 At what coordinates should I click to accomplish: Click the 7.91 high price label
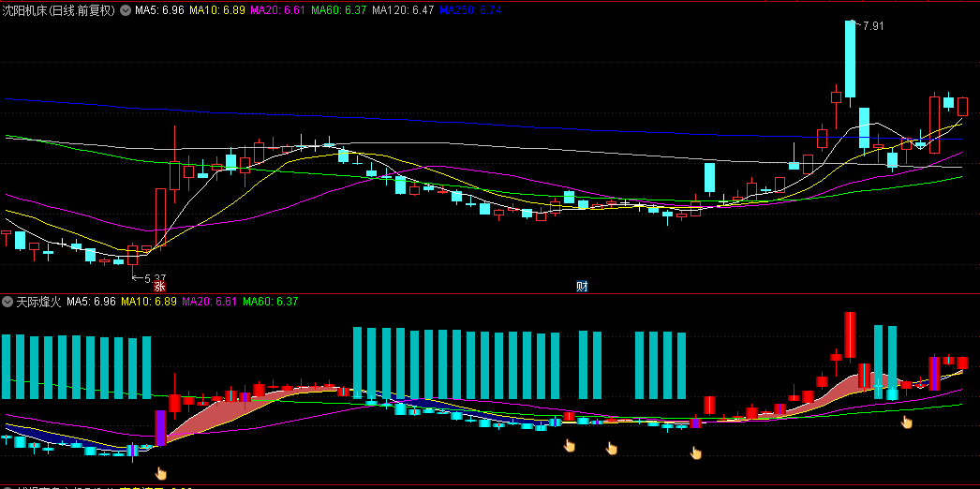point(874,25)
